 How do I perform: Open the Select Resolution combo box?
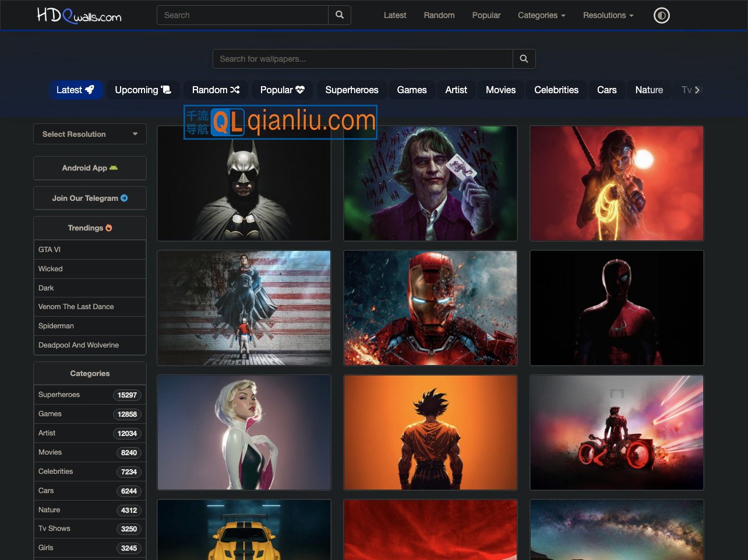click(90, 134)
